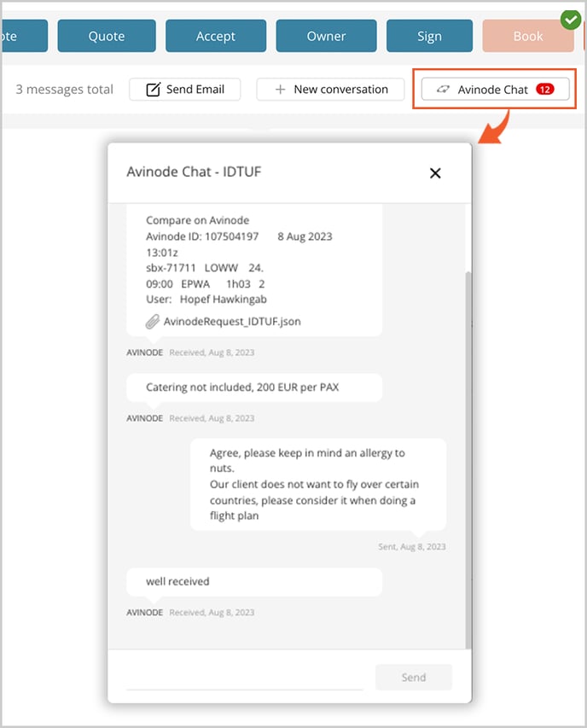This screenshot has width=587, height=728.
Task: Click the Send button in chat
Action: coord(414,678)
